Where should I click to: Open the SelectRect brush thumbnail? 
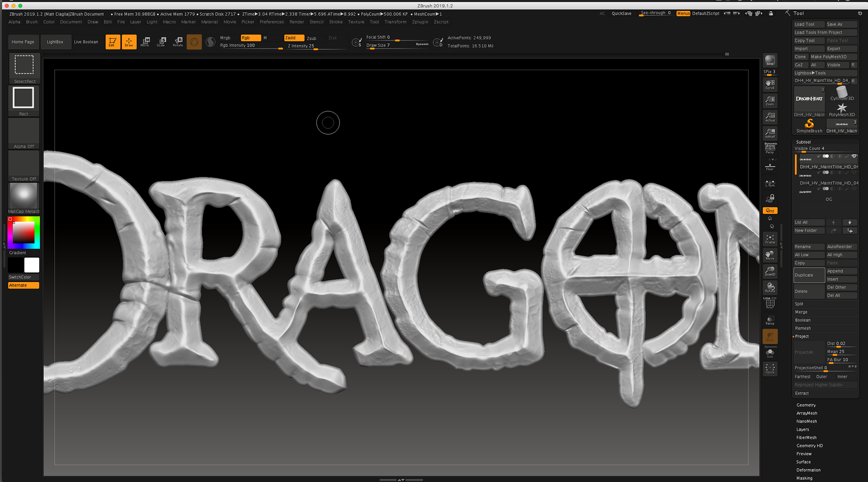click(24, 68)
